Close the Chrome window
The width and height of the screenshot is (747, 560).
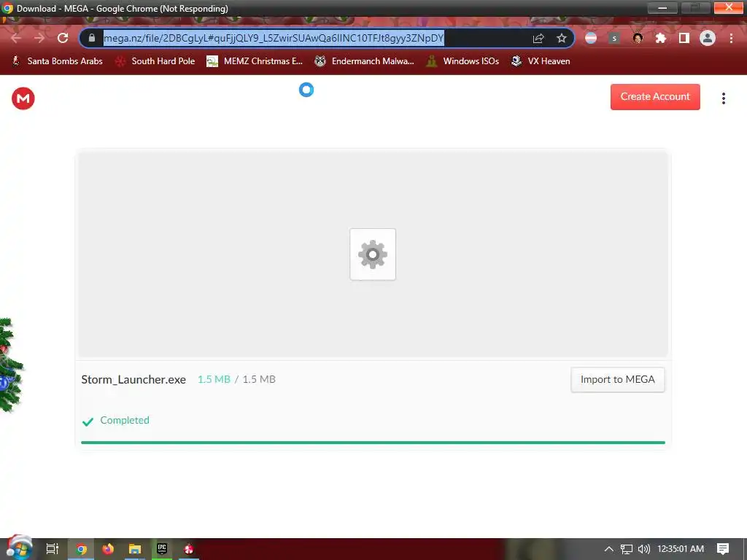click(729, 7)
